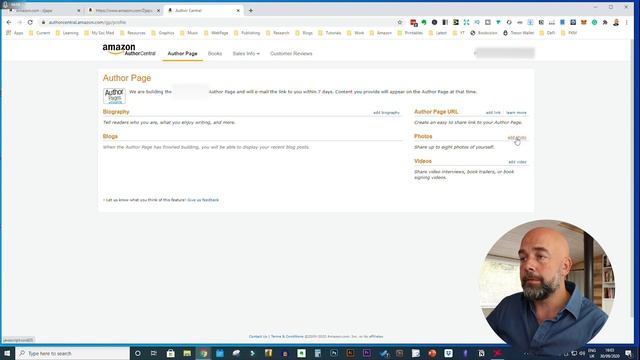Open the Chrome three-dot menu
Screen dimensions: 640x360
[627, 22]
